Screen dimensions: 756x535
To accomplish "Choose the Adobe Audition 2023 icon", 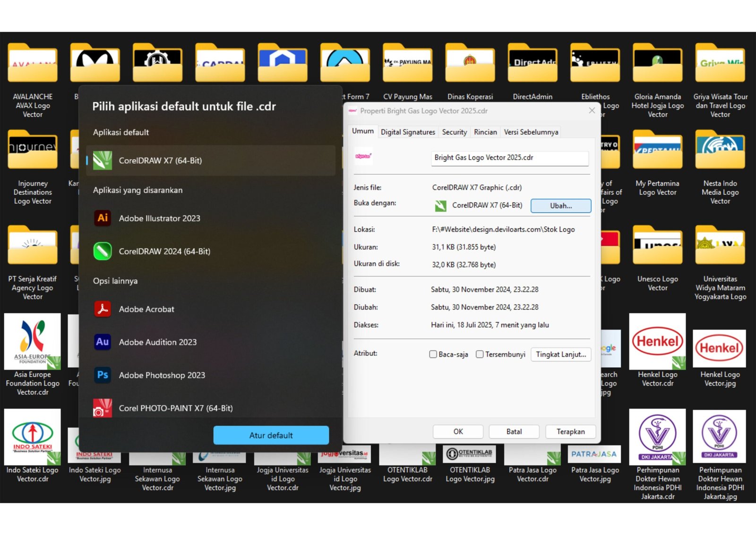I will point(103,342).
